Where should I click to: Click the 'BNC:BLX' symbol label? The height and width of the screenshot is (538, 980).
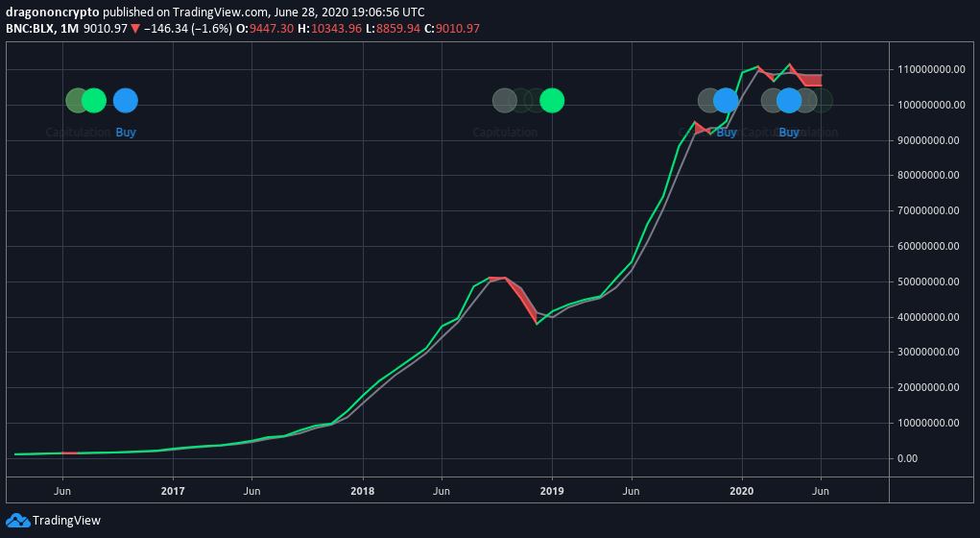pyautogui.click(x=30, y=29)
